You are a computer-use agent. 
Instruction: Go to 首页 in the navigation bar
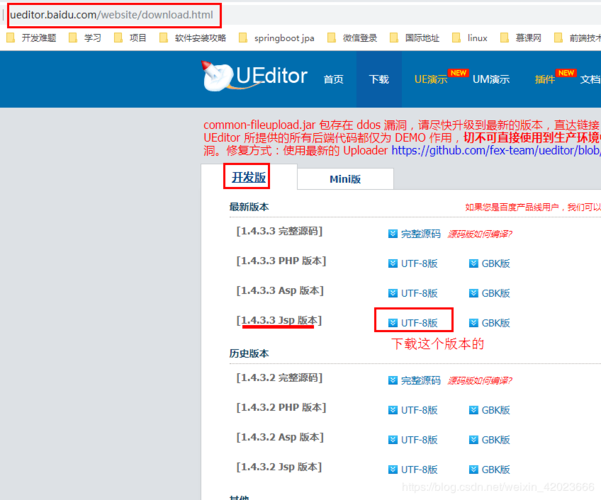333,79
